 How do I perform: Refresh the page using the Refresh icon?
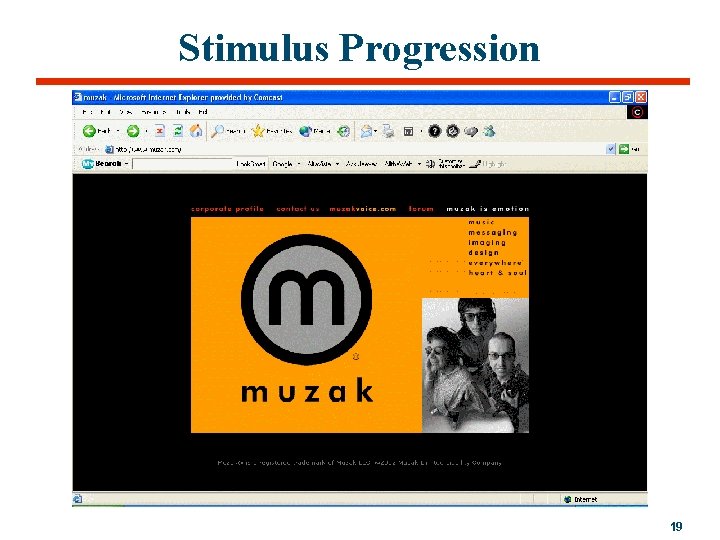point(178,131)
